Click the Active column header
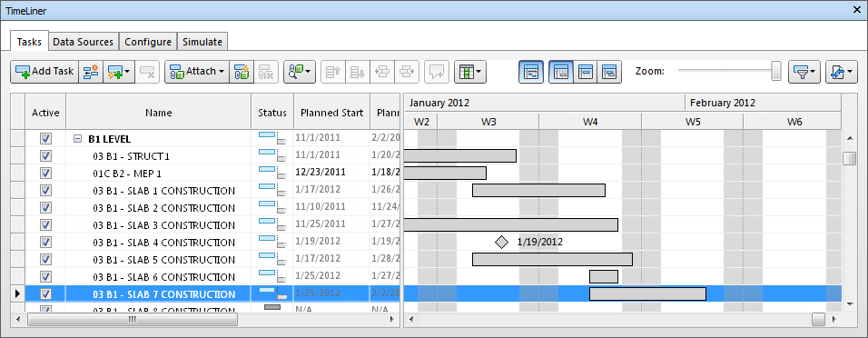The image size is (868, 338). point(45,113)
